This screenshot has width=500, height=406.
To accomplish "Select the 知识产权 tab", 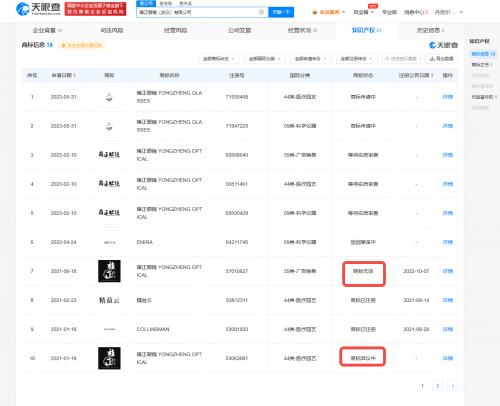I will pyautogui.click(x=366, y=30).
